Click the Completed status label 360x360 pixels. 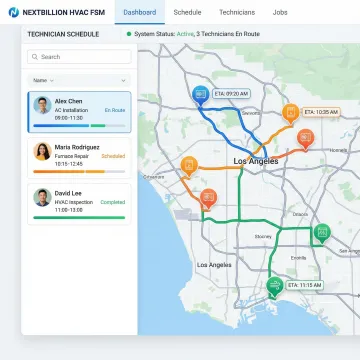click(x=113, y=202)
